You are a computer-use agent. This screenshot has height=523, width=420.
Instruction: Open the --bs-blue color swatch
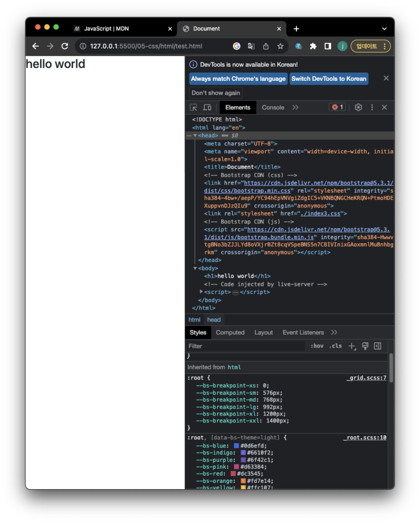pyautogui.click(x=236, y=446)
